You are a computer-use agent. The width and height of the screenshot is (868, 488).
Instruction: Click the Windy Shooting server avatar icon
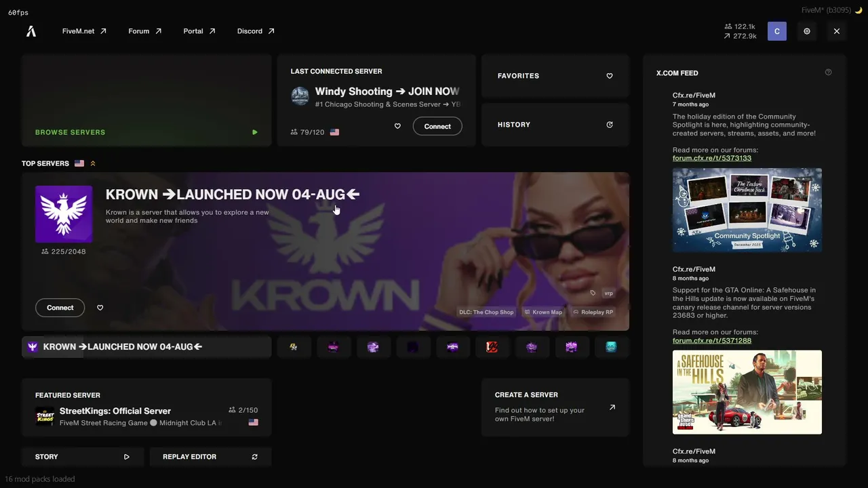300,96
